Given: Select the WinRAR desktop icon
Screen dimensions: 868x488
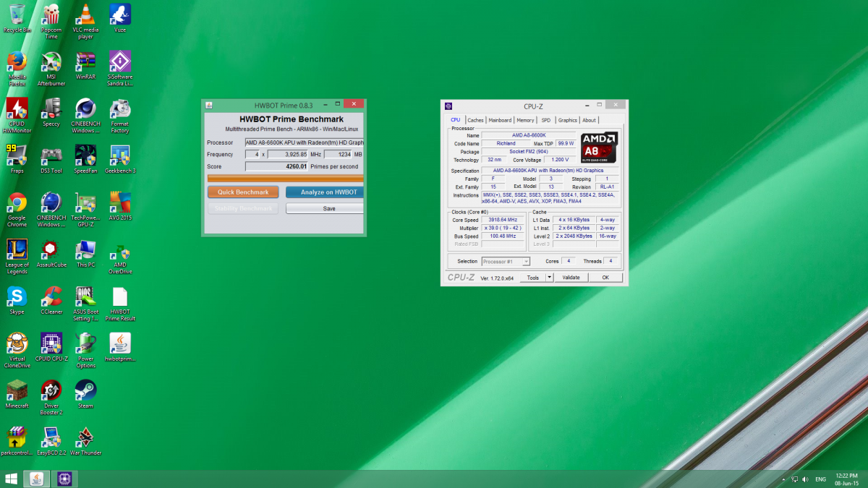Looking at the screenshot, I should point(85,66).
